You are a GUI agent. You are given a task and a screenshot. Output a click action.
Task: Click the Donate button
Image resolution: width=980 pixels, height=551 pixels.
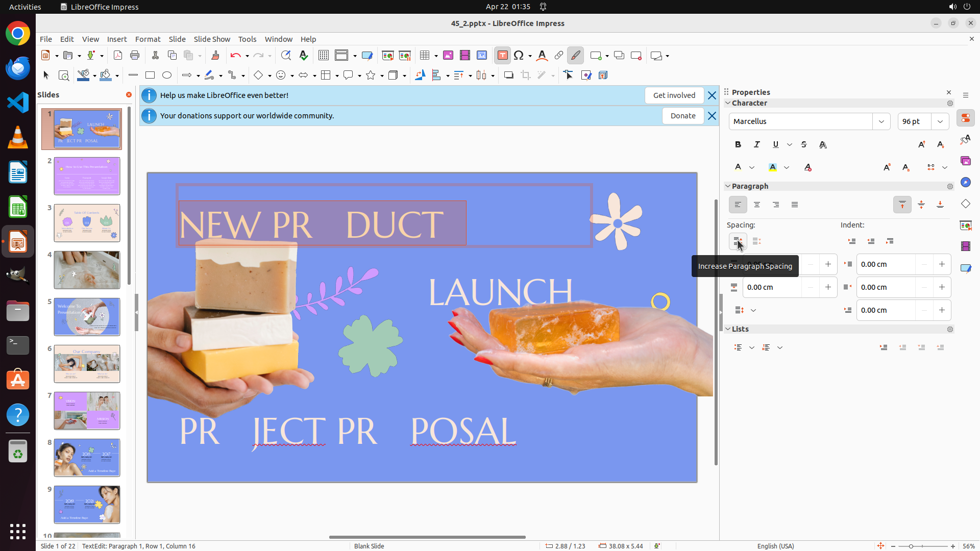[x=682, y=116]
